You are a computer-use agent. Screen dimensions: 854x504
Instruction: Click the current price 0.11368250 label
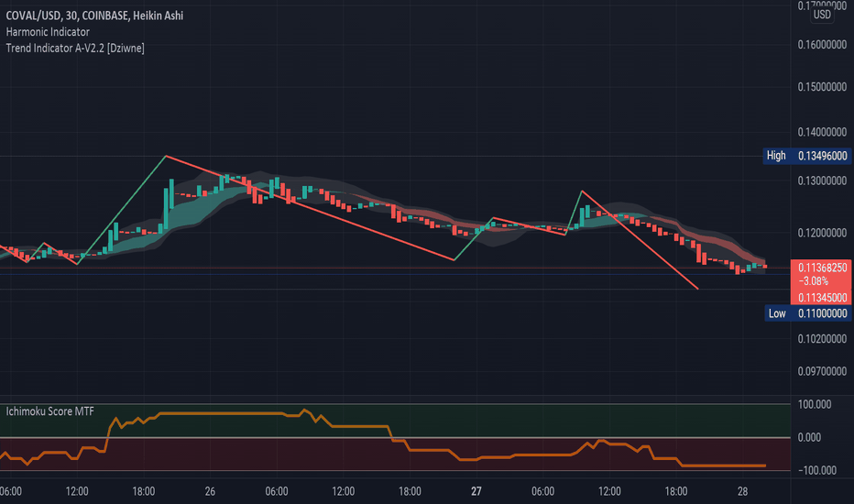coord(823,268)
